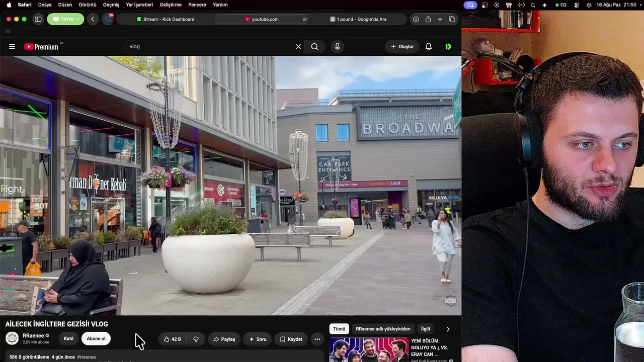Click the #rraenee hashtag

click(87, 357)
